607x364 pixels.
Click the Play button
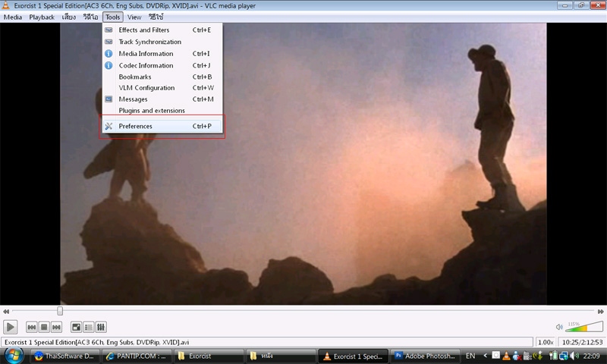click(x=10, y=328)
